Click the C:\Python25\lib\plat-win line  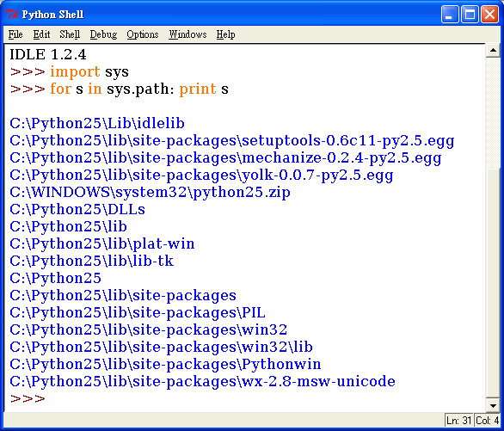pos(102,244)
